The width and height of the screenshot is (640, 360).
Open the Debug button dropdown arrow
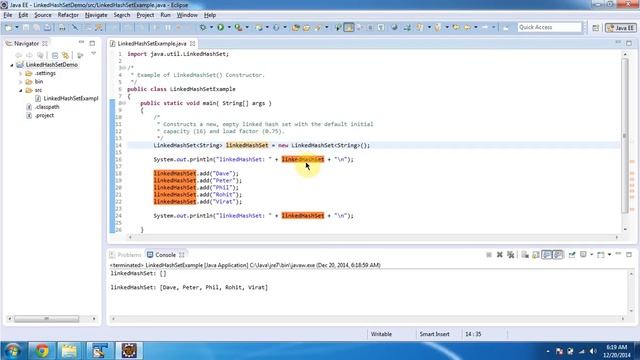pos(211,27)
